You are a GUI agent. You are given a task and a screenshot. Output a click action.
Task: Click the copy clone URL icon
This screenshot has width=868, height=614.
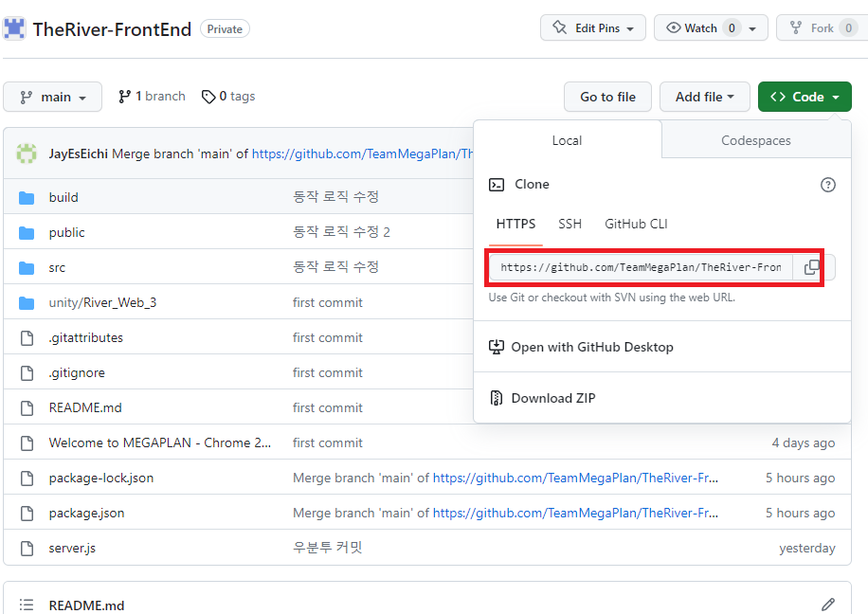click(811, 267)
